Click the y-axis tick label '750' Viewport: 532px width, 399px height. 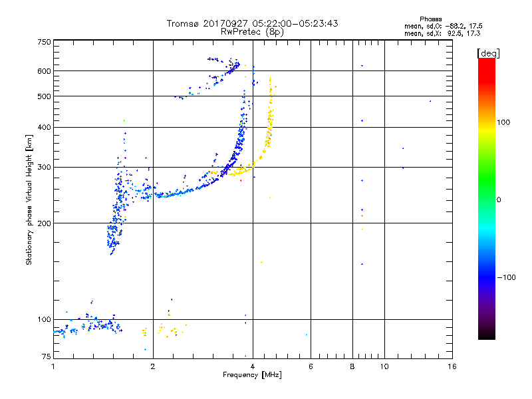coord(44,42)
